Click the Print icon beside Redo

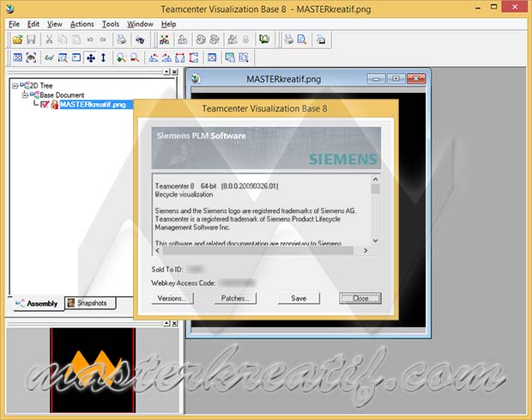(x=122, y=40)
